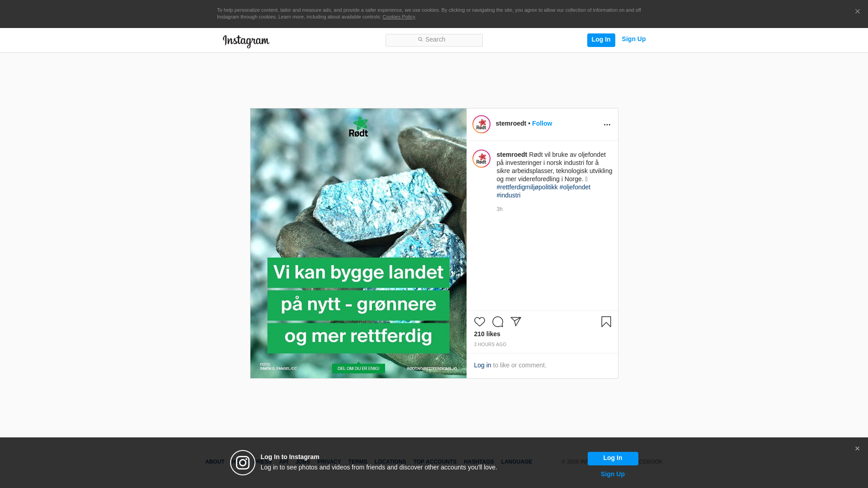
Task: Dismiss the cookie notice with the X
Action: (x=857, y=12)
